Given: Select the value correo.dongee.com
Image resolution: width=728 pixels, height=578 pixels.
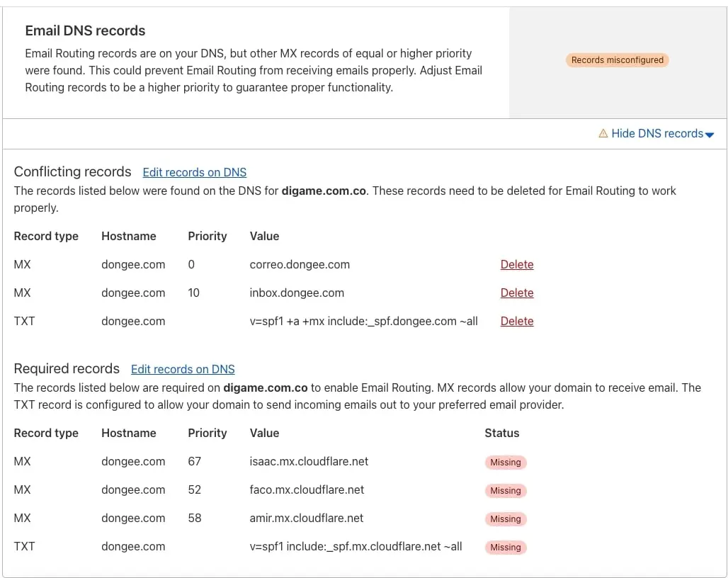Looking at the screenshot, I should coord(300,265).
